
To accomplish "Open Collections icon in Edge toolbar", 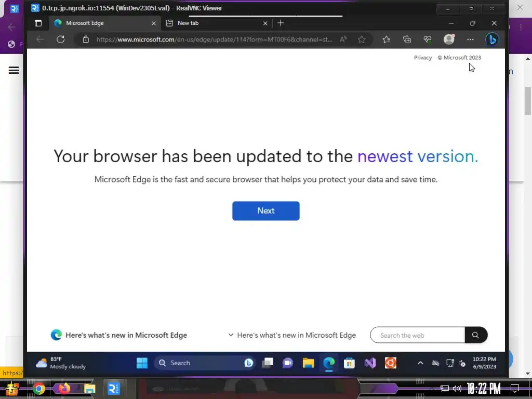I will coord(407,39).
